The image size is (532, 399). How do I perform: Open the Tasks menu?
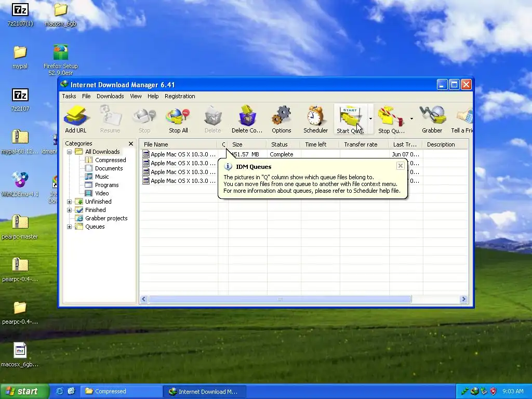click(x=69, y=96)
